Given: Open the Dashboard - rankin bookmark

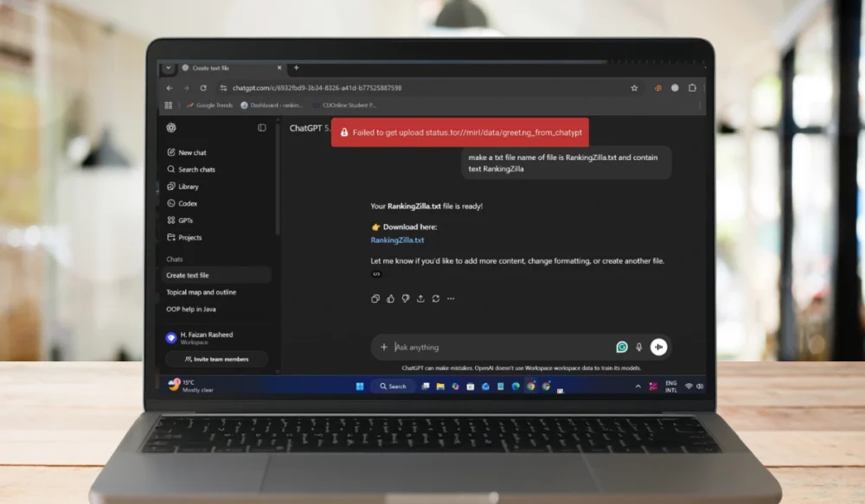Looking at the screenshot, I should [x=270, y=105].
